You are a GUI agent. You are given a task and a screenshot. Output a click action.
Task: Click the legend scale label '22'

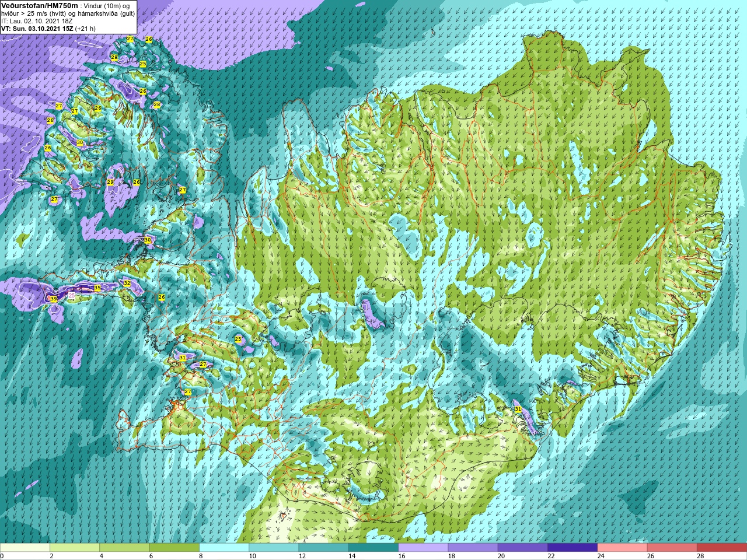(551, 556)
